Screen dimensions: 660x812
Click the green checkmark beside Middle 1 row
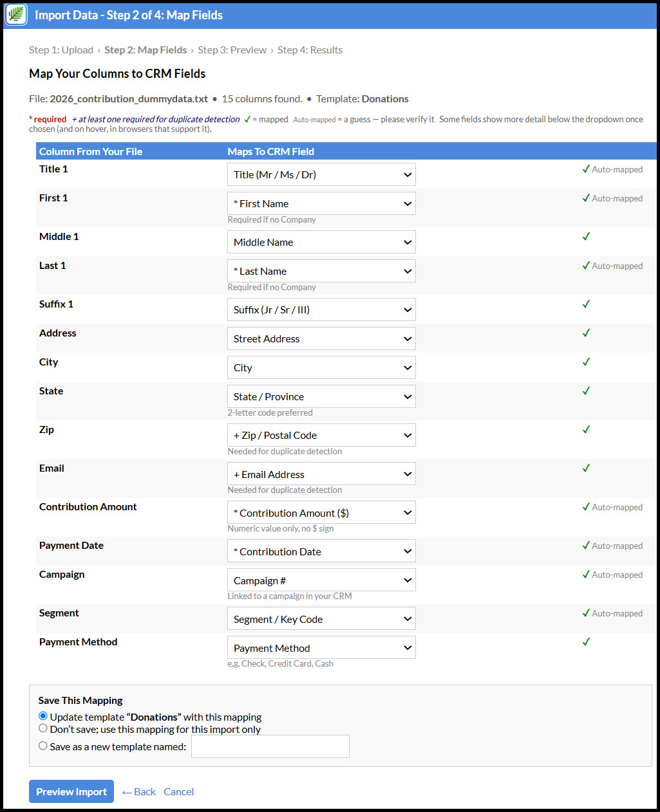coord(586,236)
